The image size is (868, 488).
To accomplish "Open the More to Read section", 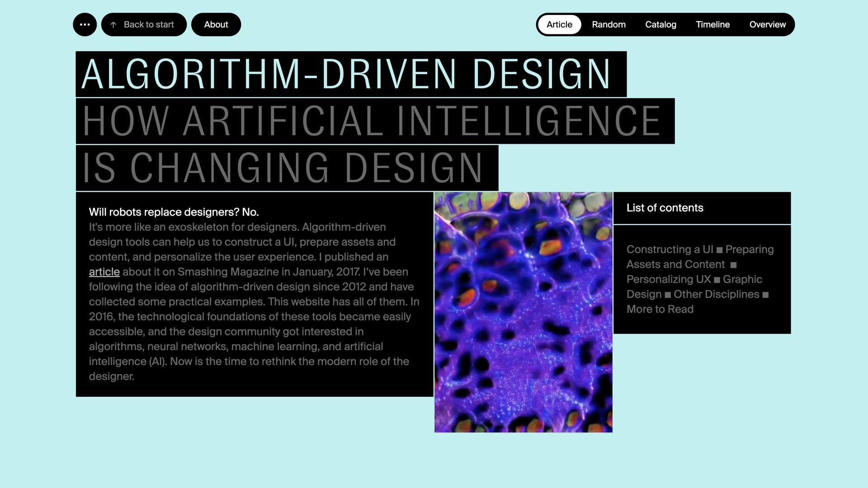I will [x=660, y=309].
